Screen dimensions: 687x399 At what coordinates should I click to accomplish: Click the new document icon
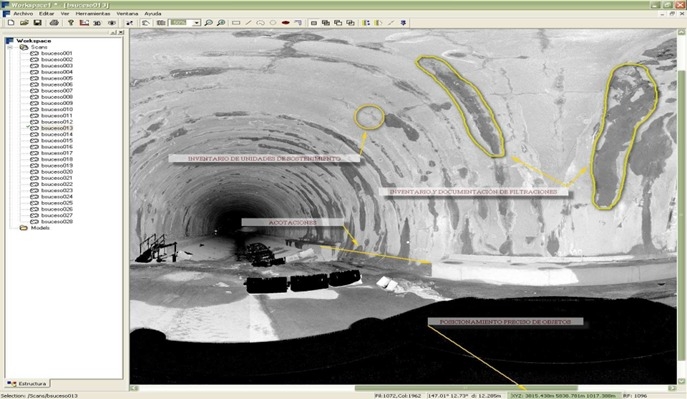[x=11, y=23]
